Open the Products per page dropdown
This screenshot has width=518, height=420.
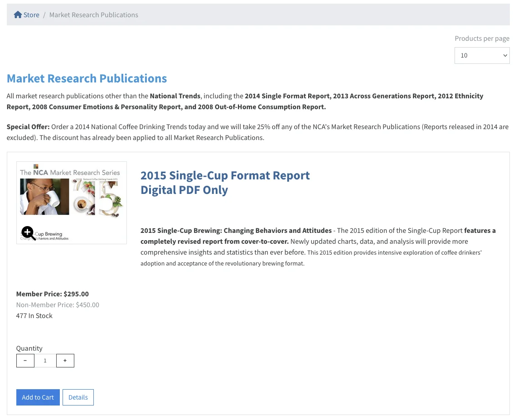tap(482, 55)
